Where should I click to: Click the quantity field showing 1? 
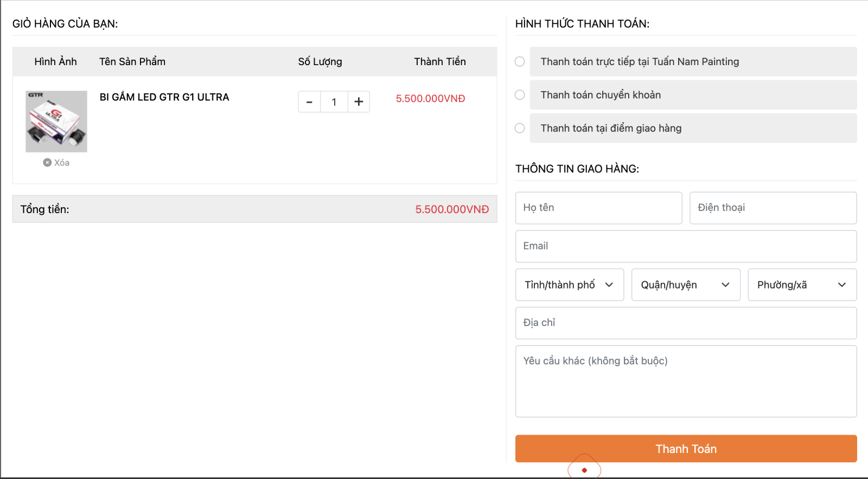click(334, 101)
